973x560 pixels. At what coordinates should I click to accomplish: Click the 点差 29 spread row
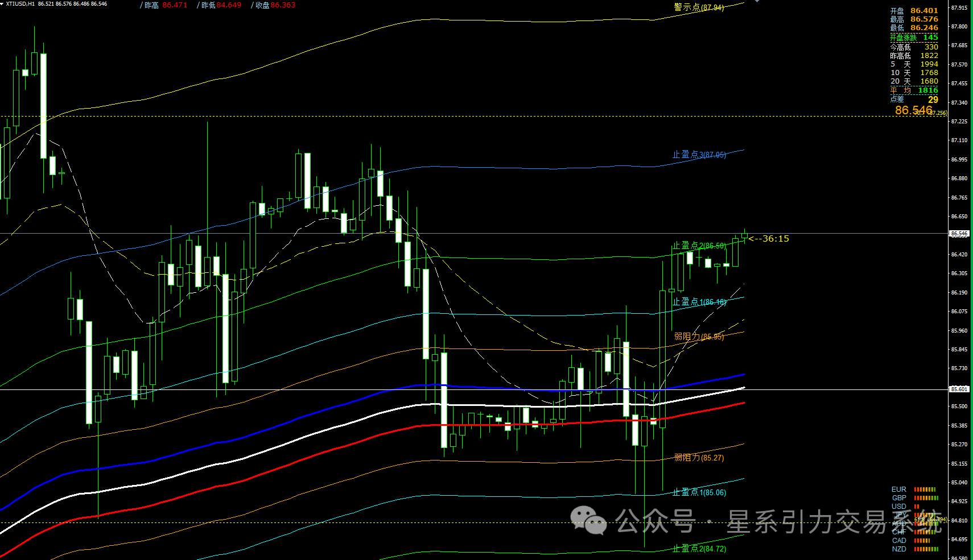[x=914, y=99]
